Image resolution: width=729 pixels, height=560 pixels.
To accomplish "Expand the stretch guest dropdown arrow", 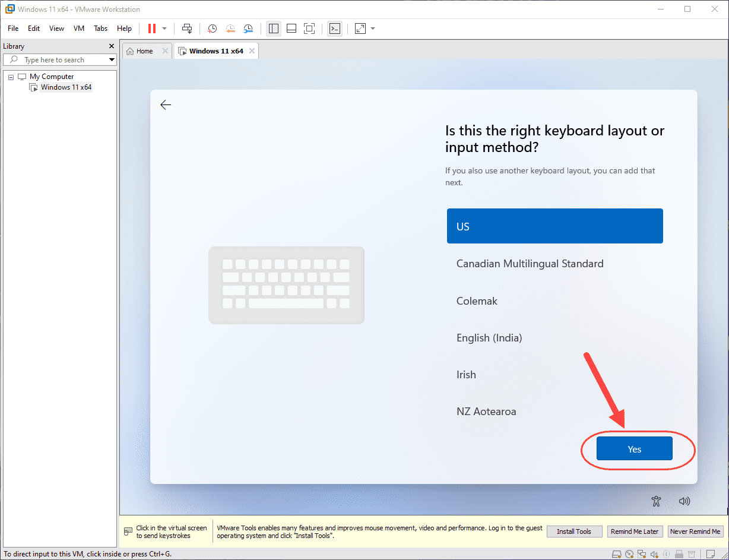I will [373, 29].
